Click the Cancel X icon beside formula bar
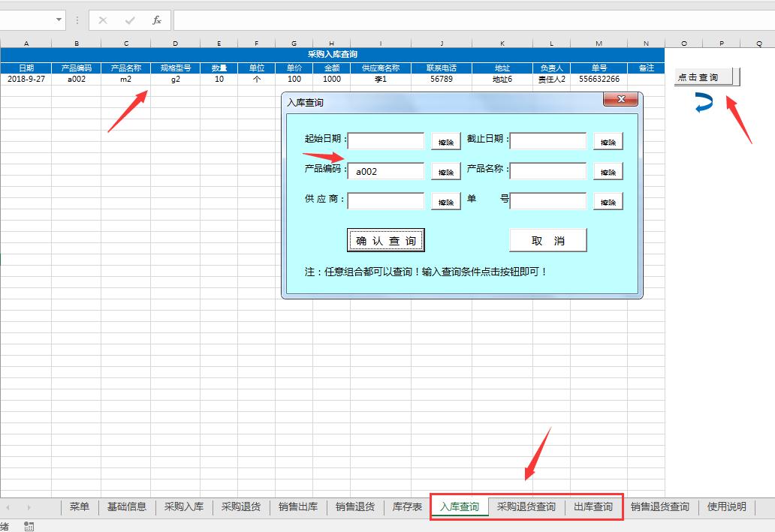The width and height of the screenshot is (775, 532). (102, 20)
